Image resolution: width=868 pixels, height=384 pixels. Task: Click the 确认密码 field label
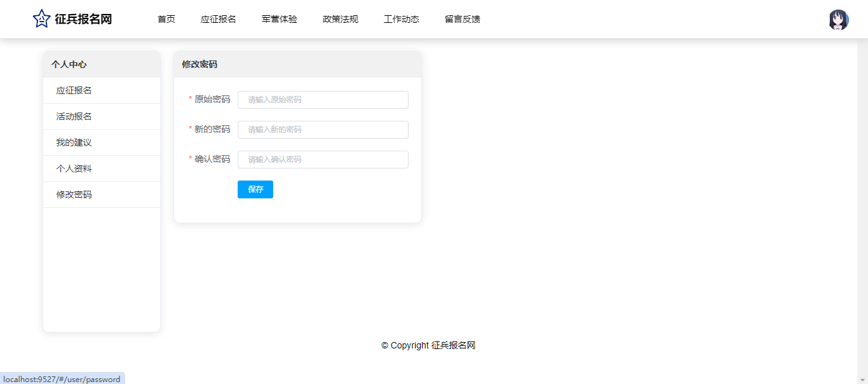[212, 159]
